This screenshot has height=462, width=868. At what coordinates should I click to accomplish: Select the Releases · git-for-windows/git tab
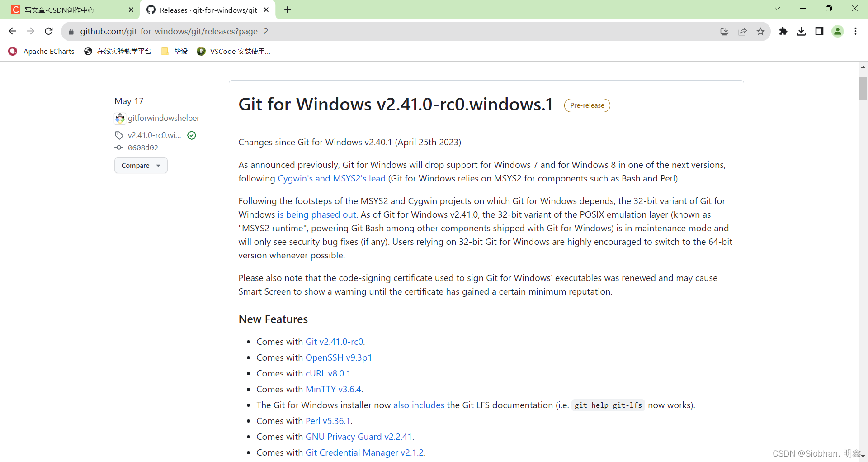pos(208,10)
